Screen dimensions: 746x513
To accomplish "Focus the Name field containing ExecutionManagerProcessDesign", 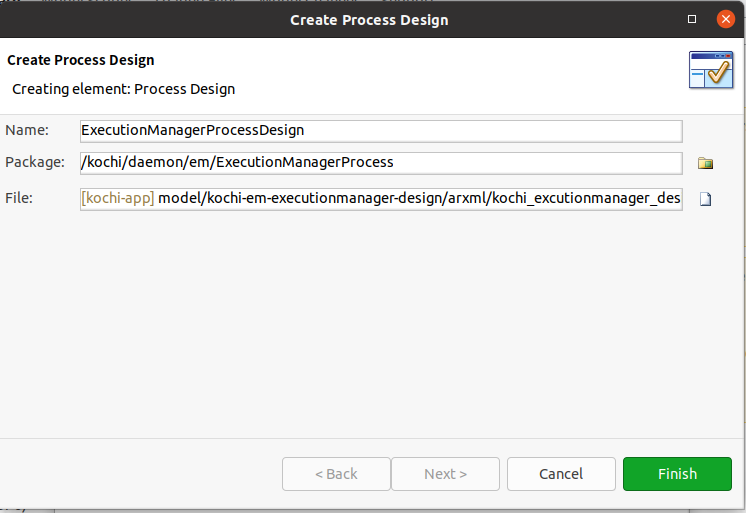I will pyautogui.click(x=381, y=131).
